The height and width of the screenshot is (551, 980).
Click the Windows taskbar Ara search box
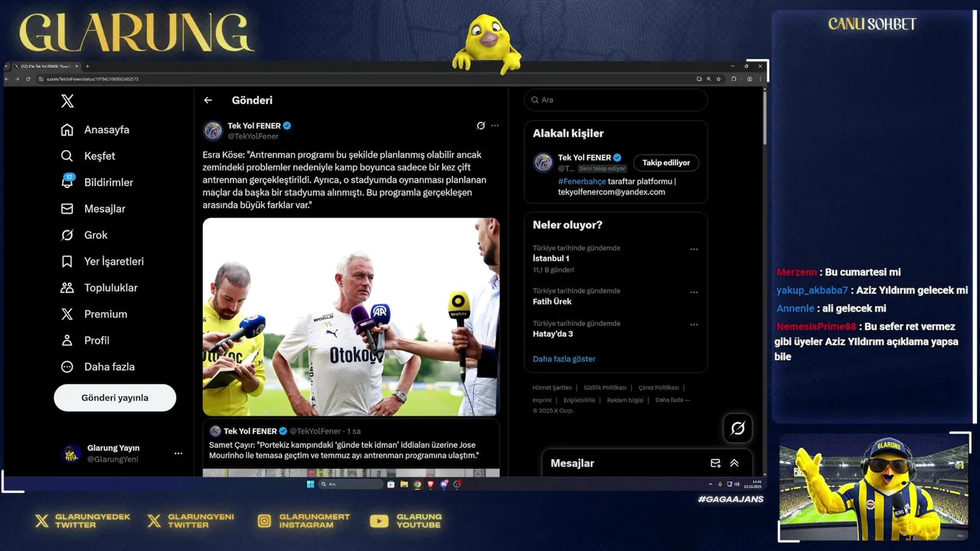click(x=350, y=484)
